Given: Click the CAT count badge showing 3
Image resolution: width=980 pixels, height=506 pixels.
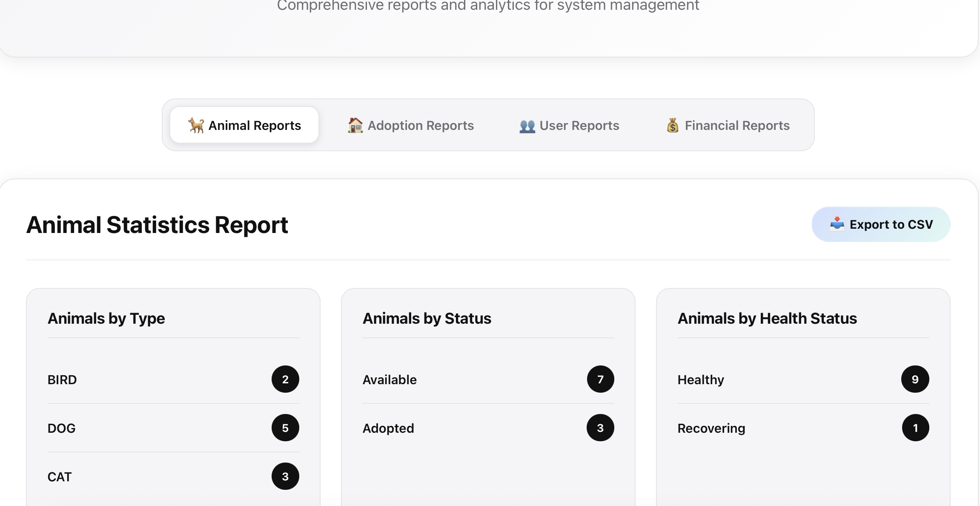Looking at the screenshot, I should 285,476.
